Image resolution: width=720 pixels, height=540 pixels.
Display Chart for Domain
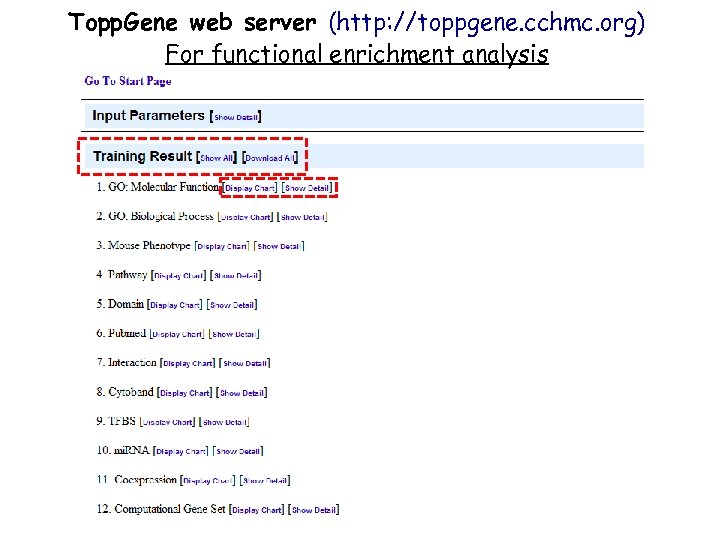click(175, 305)
